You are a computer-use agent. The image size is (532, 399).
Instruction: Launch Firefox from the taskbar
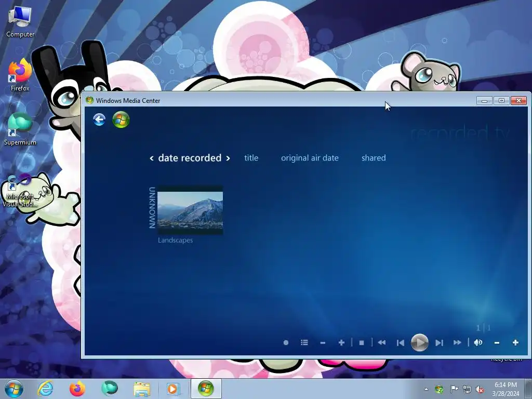pyautogui.click(x=77, y=389)
